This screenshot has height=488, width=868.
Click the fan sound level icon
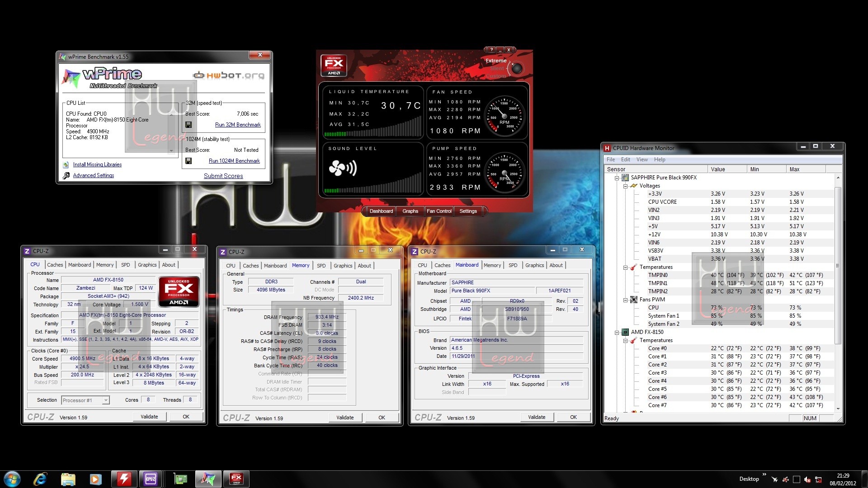pyautogui.click(x=343, y=169)
